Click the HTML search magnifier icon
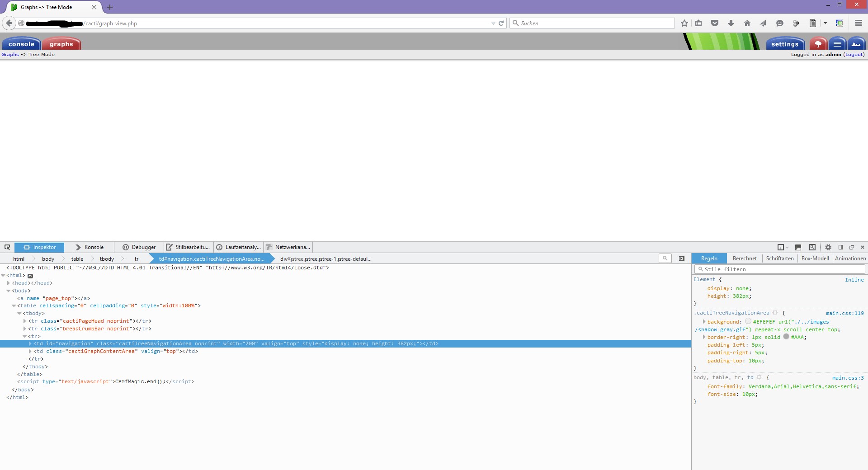Image resolution: width=868 pixels, height=470 pixels. point(665,258)
